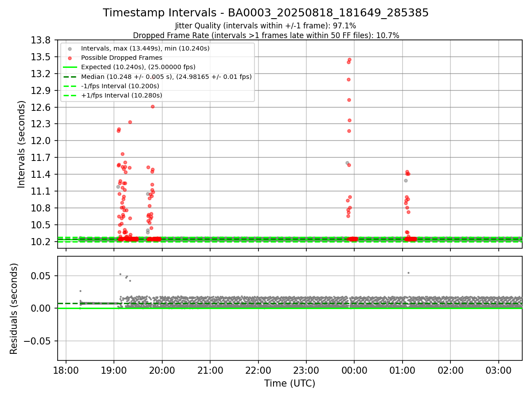Click the 11.4 y-axis tick label

tap(41, 175)
